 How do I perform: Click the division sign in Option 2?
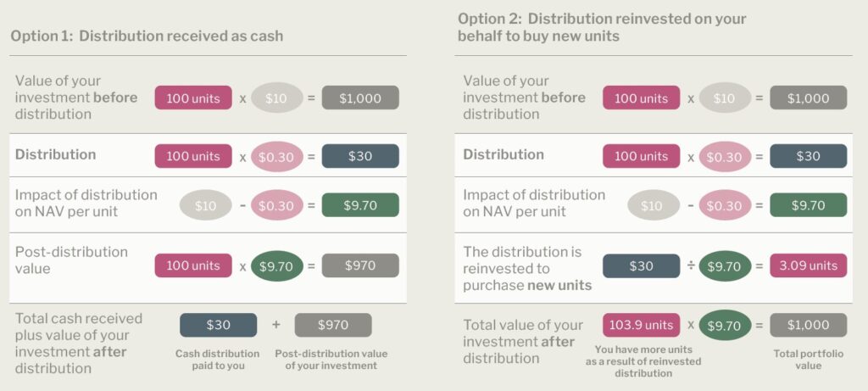tap(691, 266)
